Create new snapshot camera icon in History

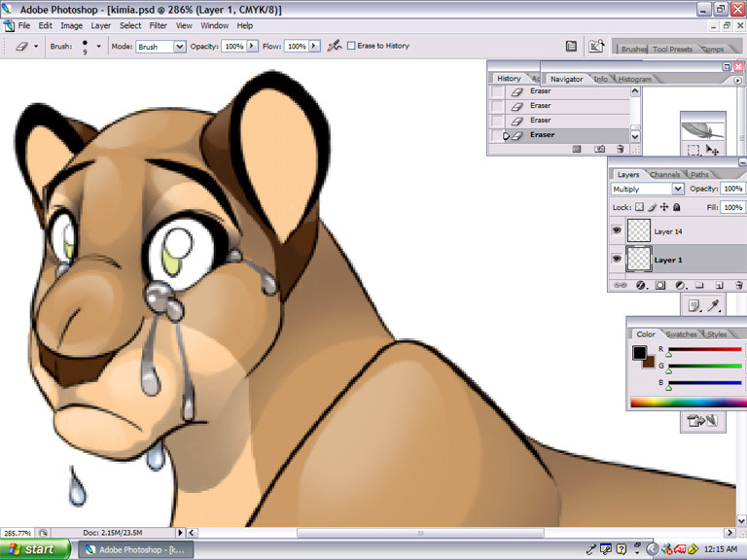tap(599, 149)
